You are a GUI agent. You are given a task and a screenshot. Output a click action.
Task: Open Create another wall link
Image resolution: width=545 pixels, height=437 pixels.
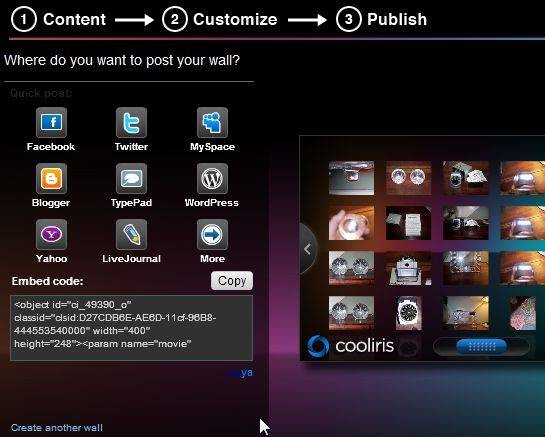(57, 427)
